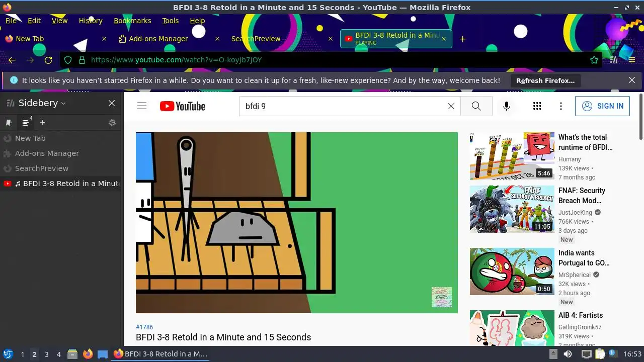
Task: Start voice search with microphone icon
Action: 507,106
